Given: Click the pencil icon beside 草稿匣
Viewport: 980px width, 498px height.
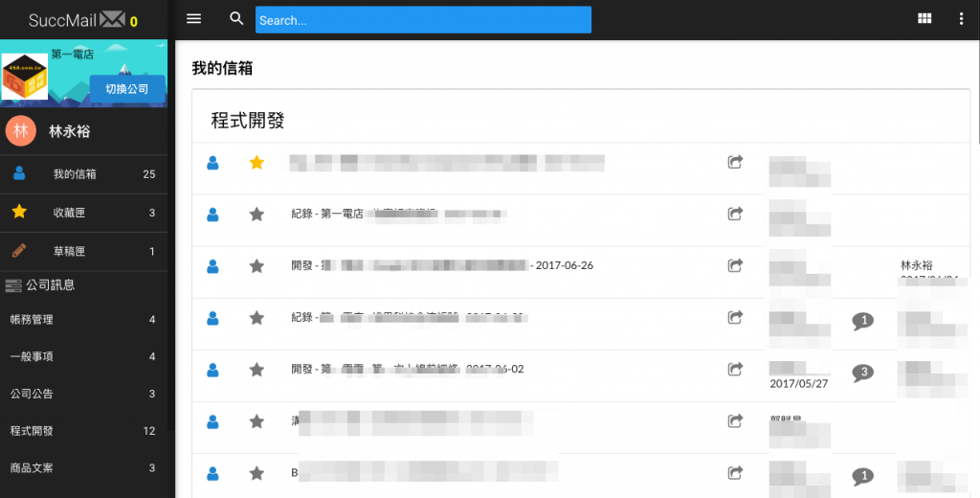Looking at the screenshot, I should click(19, 251).
